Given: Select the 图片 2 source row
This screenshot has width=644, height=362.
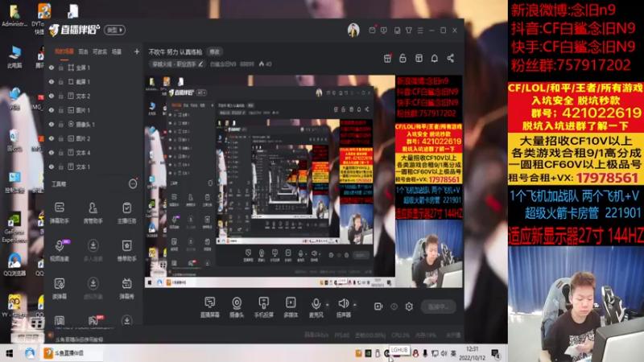Looking at the screenshot, I should (93, 138).
